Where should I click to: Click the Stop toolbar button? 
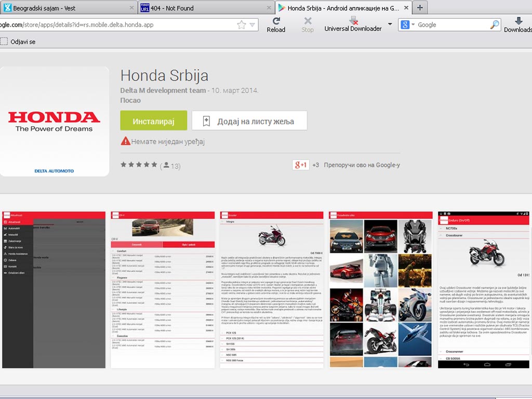click(308, 25)
